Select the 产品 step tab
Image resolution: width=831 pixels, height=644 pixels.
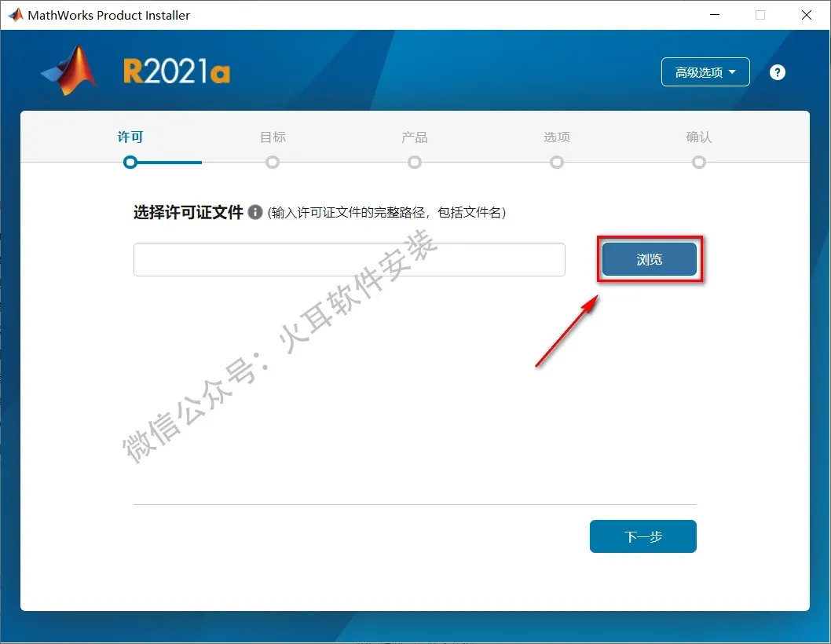tap(415, 137)
